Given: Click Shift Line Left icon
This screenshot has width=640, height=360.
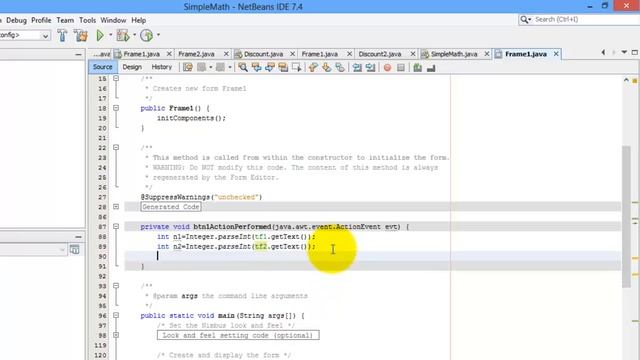Looking at the screenshot, I should coord(357,67).
